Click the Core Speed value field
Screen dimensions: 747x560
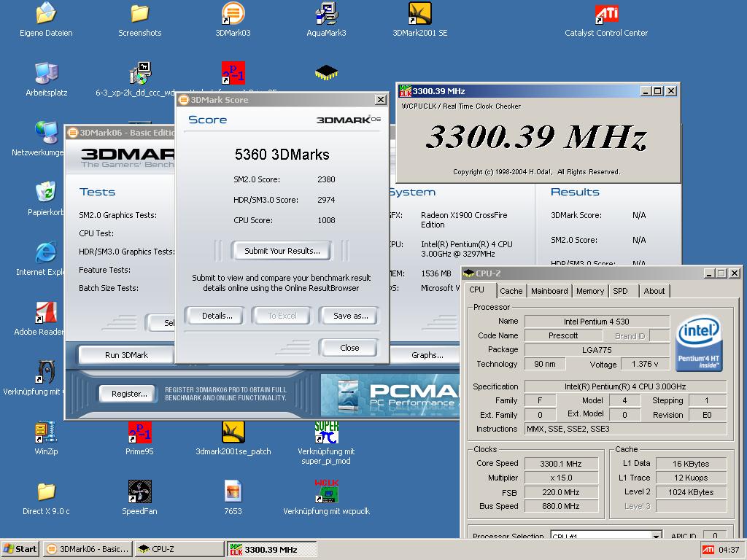(x=561, y=463)
